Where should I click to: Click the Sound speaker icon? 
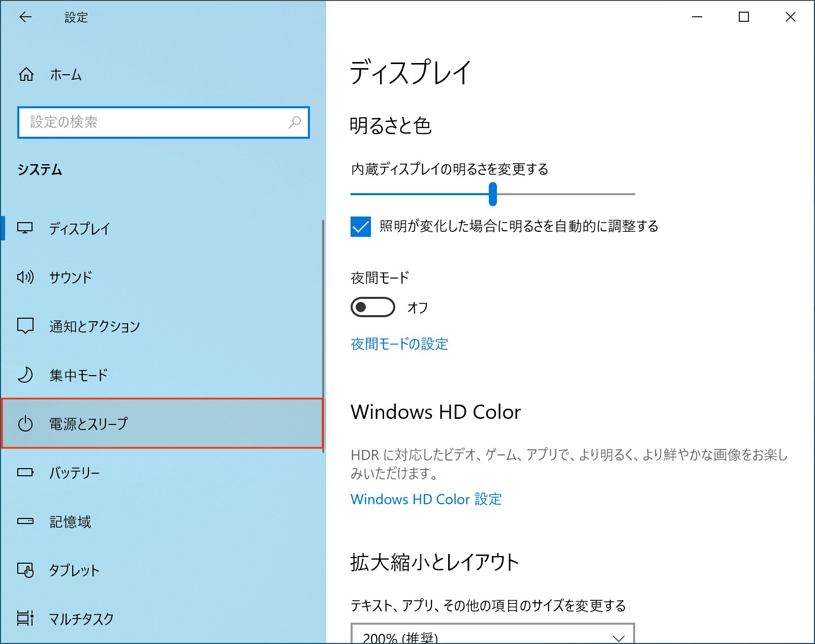pyautogui.click(x=25, y=277)
